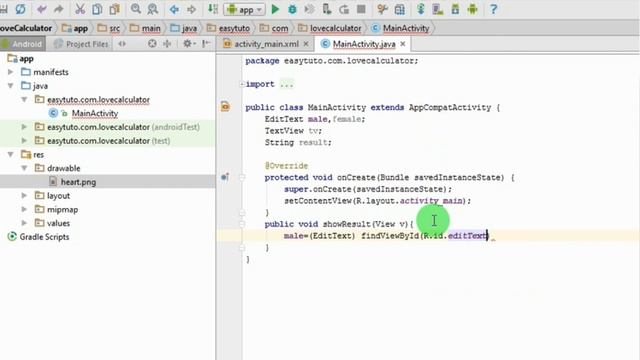Screen dimensions: 640x360
Task: Click the Attach debugger to process icon
Action: coord(327,9)
